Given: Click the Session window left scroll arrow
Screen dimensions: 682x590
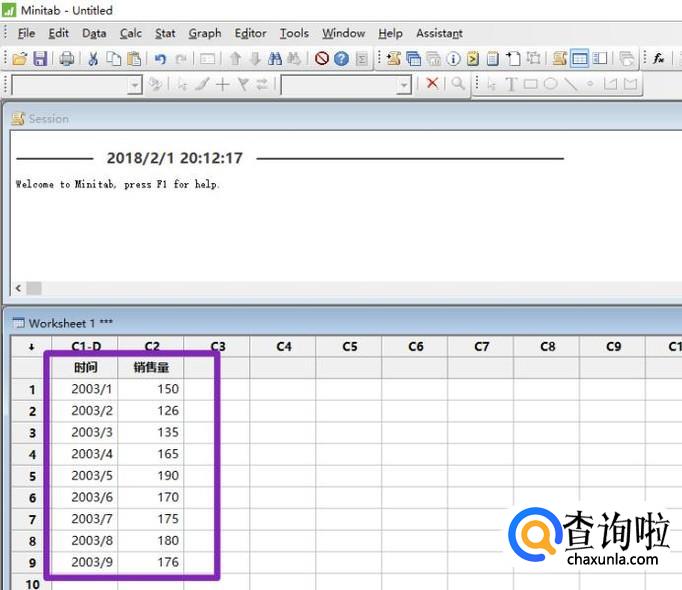Looking at the screenshot, I should coord(18,288).
